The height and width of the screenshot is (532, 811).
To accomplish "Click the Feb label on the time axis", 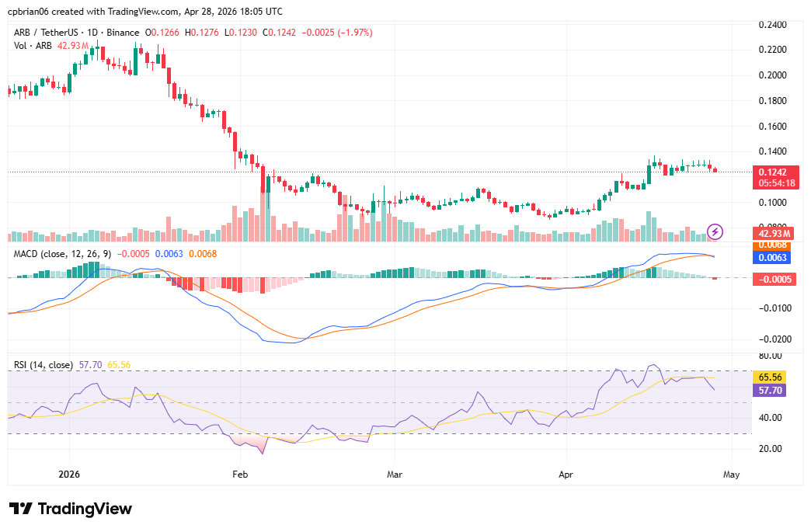I will (239, 474).
